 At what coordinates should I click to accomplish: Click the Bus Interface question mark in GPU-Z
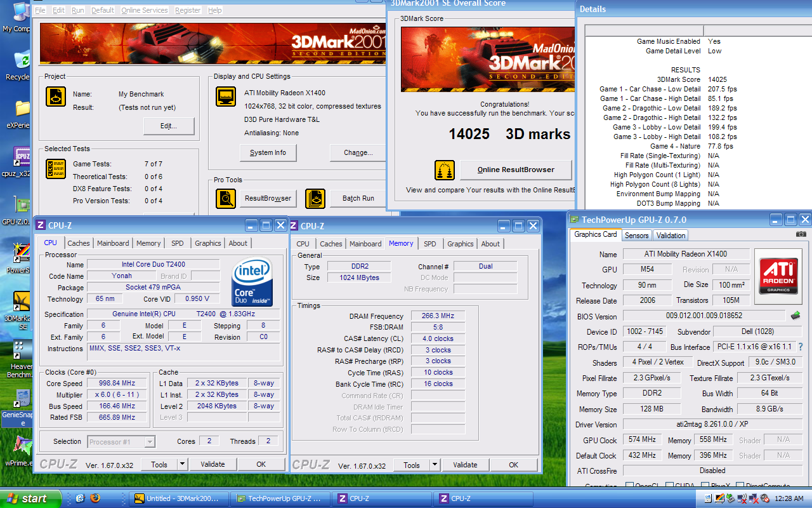pyautogui.click(x=800, y=347)
